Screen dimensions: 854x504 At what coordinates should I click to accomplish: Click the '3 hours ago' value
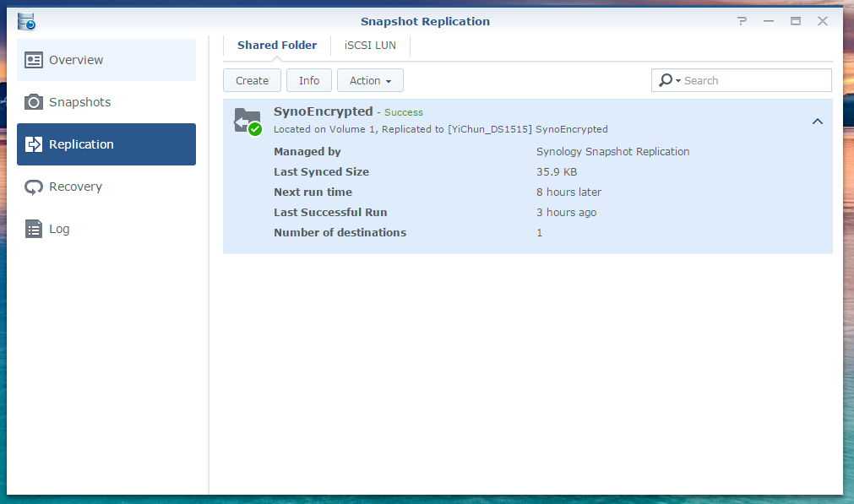point(567,212)
